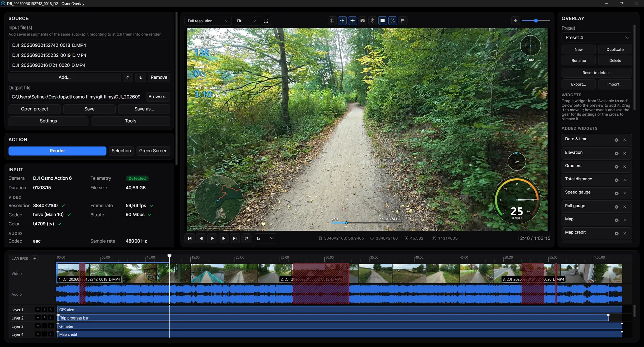Expand the Preset 4 dropdown
Viewport: 644px width, 347px height.
pos(597,37)
